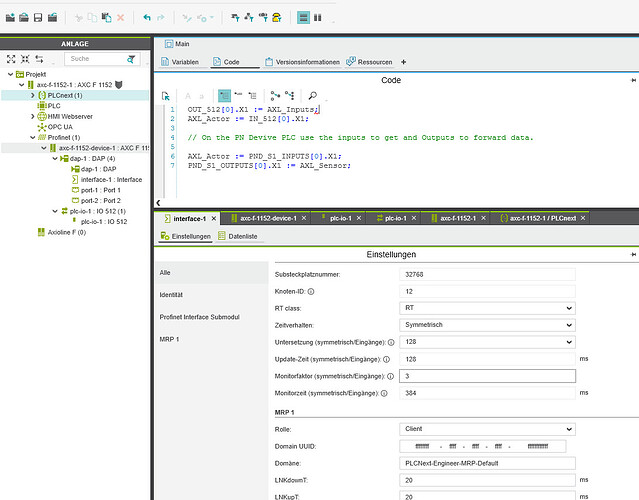Toggle the highlighted indent view button in code toolbar
The image size is (639, 500).
pos(225,95)
